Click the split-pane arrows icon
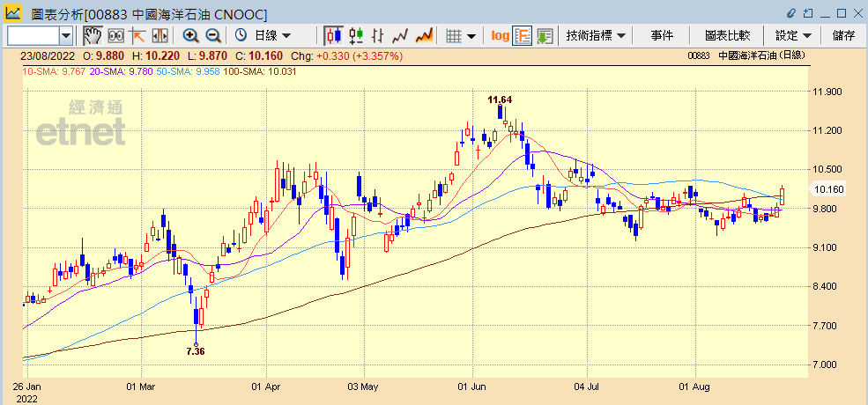The height and width of the screenshot is (405, 868). click(x=160, y=36)
